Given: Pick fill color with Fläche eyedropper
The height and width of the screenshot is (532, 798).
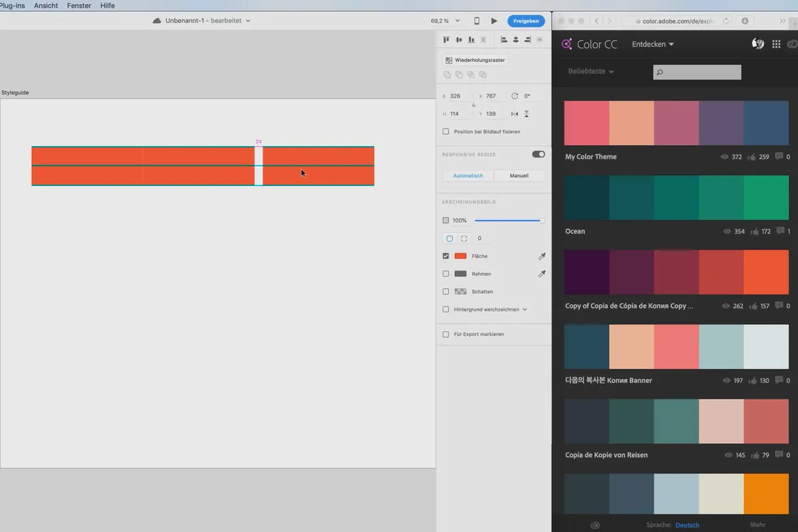Looking at the screenshot, I should click(x=542, y=256).
